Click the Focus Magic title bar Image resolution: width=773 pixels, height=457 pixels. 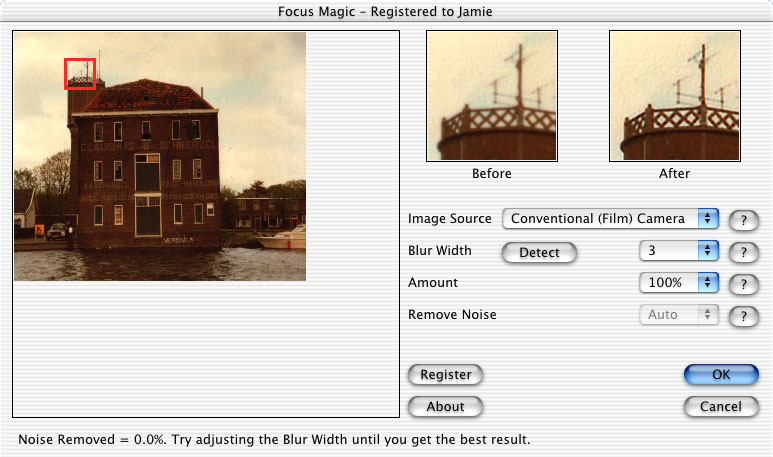click(x=386, y=11)
